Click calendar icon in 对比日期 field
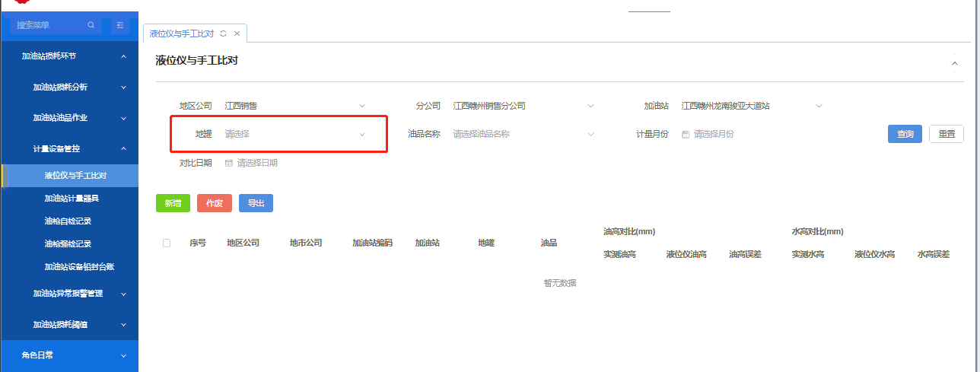980x372 pixels. pyautogui.click(x=228, y=163)
